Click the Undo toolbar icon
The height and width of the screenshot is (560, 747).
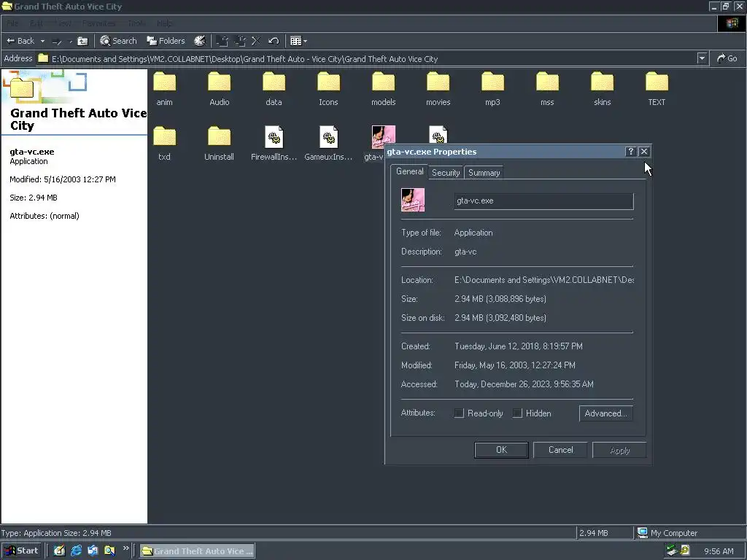[274, 41]
